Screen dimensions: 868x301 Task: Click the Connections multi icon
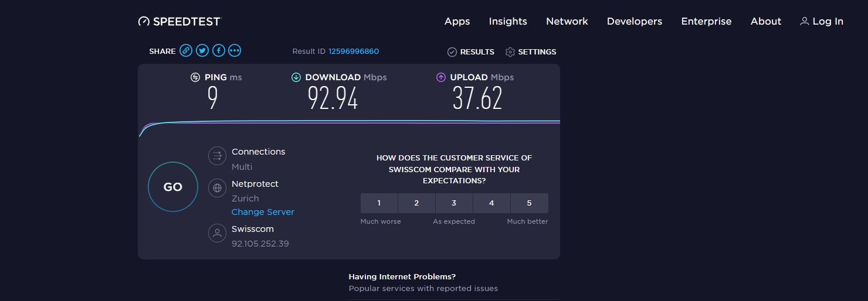click(x=217, y=156)
